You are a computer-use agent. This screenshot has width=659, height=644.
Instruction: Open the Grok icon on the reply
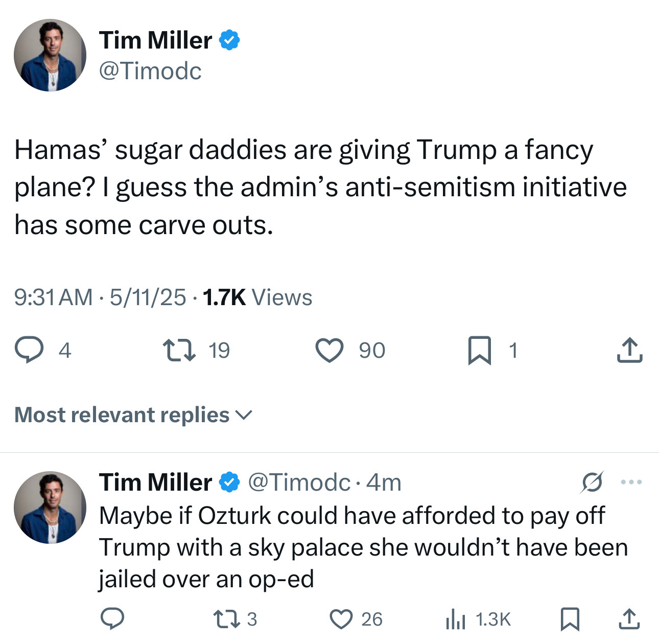[x=592, y=482]
